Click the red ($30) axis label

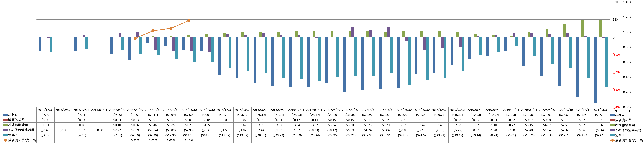616,90
